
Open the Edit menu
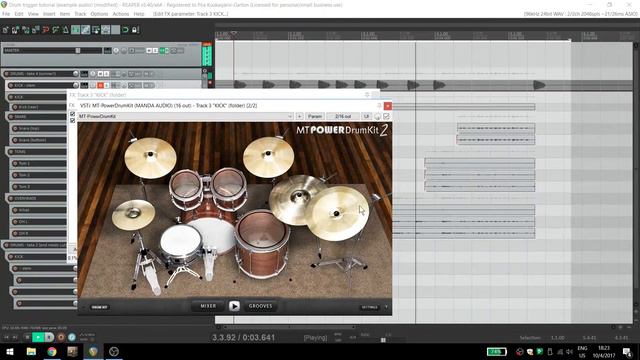(x=19, y=14)
